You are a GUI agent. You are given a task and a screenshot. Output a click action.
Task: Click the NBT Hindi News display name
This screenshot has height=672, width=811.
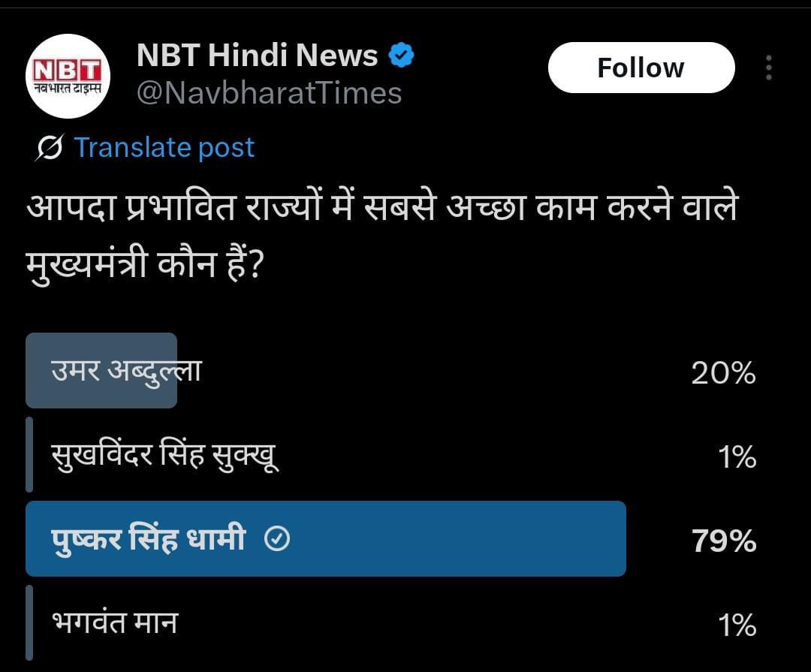257,56
